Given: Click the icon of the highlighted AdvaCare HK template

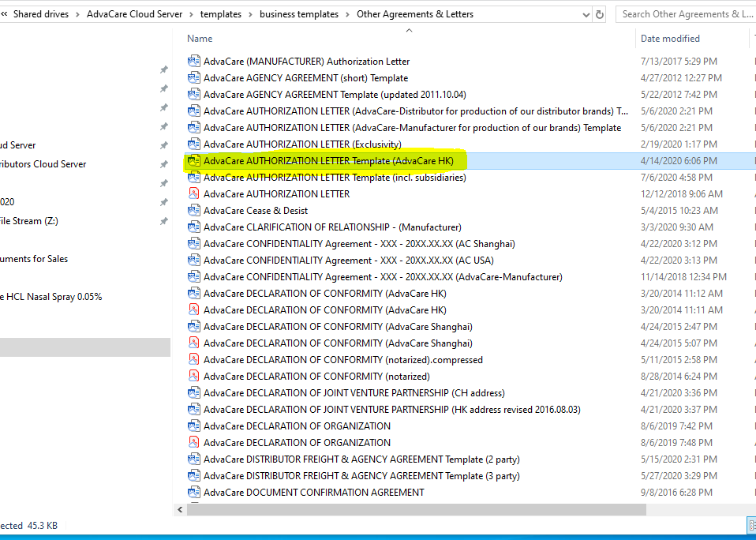Looking at the screenshot, I should pos(193,160).
